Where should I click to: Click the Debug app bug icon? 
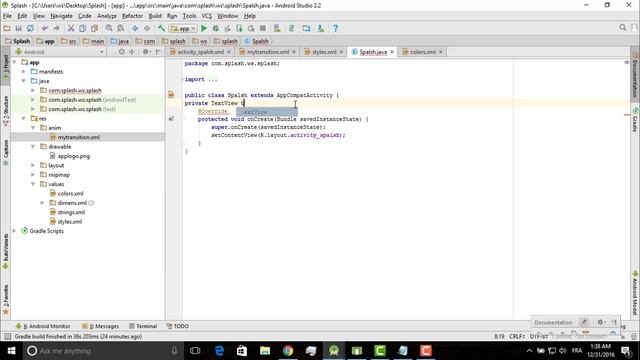tap(216, 28)
